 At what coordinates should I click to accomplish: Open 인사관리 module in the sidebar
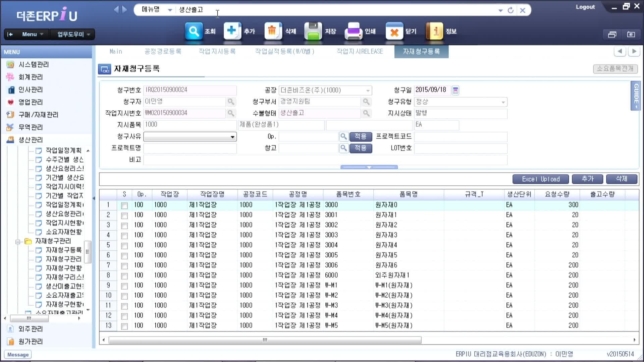[31, 89]
